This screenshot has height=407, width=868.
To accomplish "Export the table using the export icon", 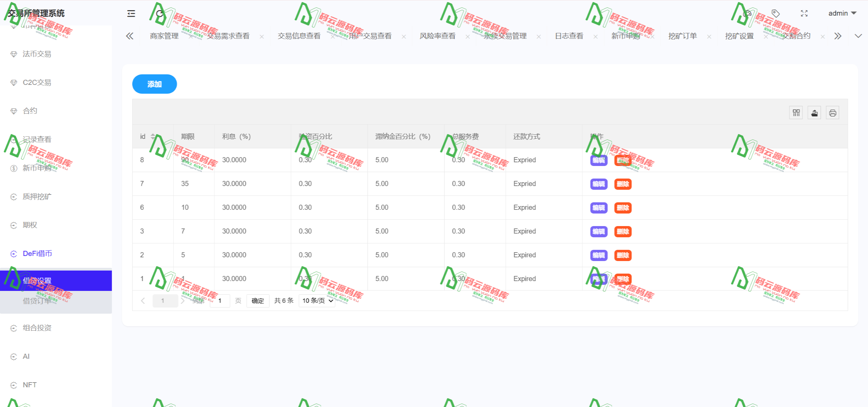I will [814, 112].
